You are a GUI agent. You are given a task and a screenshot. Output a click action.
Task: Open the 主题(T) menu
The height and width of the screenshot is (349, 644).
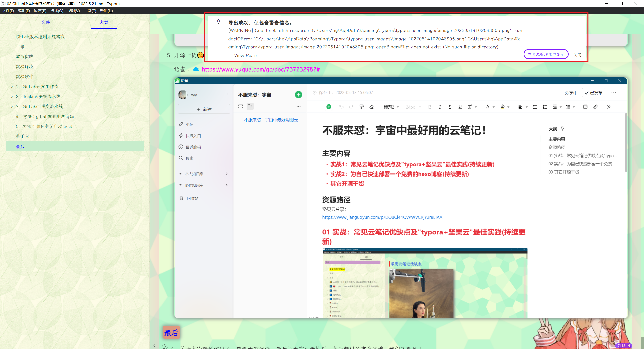[90, 11]
